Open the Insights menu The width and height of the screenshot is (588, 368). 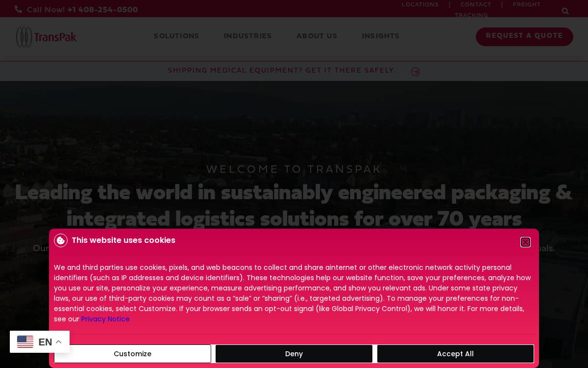tap(381, 36)
